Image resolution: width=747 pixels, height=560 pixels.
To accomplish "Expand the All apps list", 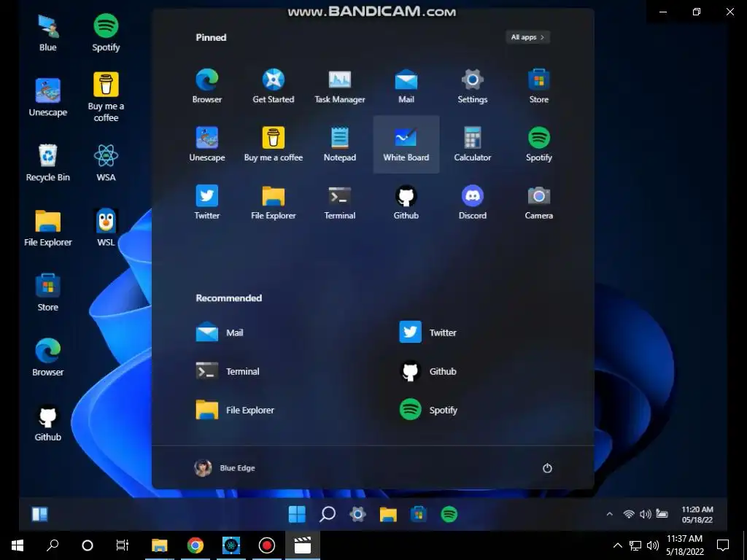I will [x=528, y=37].
